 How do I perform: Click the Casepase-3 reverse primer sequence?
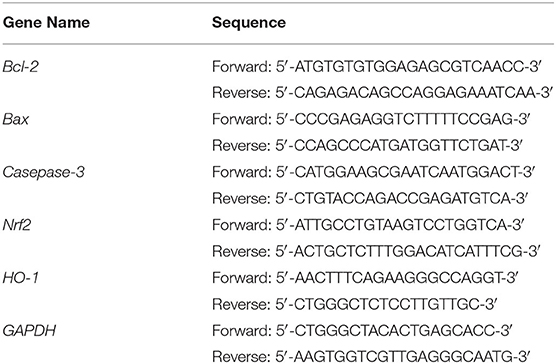coord(370,198)
